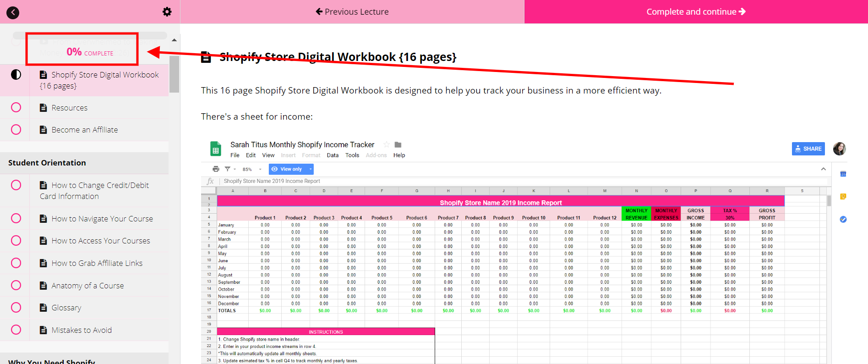Open the Tasks side panel icon
The image size is (868, 364).
click(843, 220)
